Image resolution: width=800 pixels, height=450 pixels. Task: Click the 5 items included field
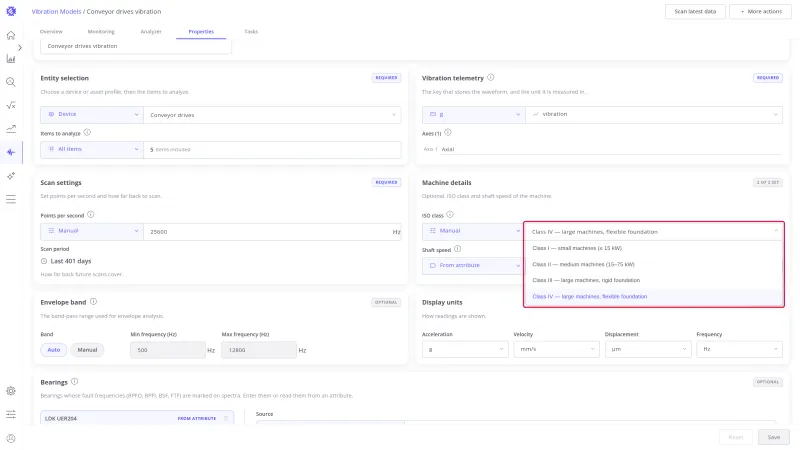272,149
